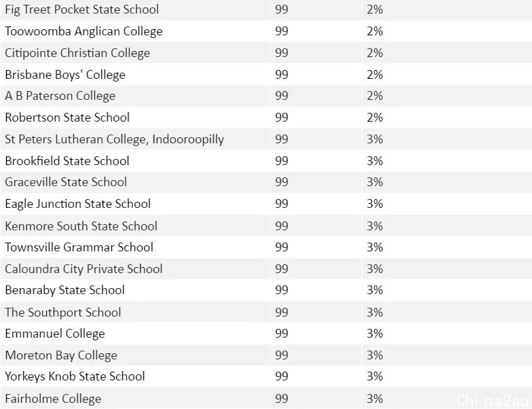
Task: Click the China2au watermark
Action: (x=493, y=400)
